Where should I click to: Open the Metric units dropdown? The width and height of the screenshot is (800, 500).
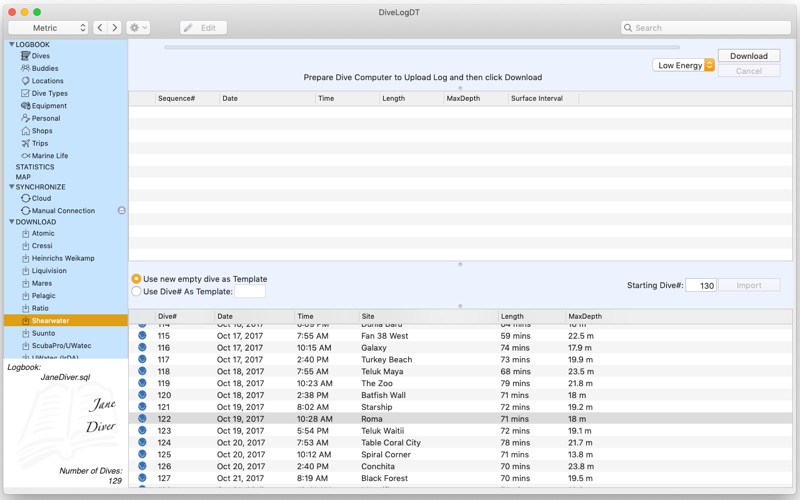point(48,28)
